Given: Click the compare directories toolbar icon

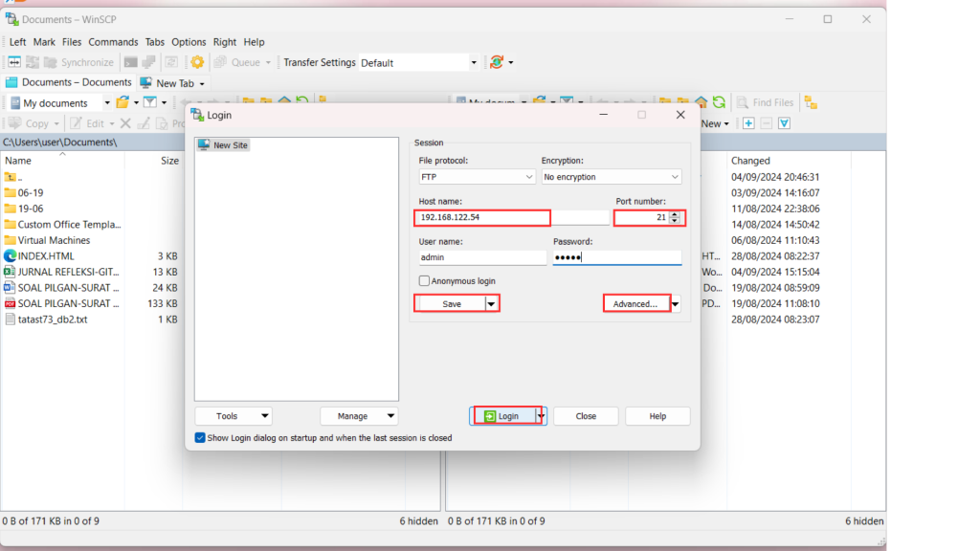Looking at the screenshot, I should [15, 62].
